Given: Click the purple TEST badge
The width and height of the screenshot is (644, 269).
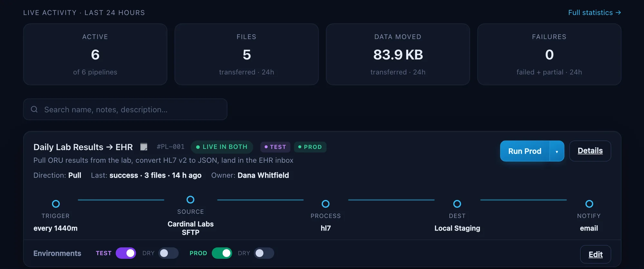Looking at the screenshot, I should [x=275, y=147].
